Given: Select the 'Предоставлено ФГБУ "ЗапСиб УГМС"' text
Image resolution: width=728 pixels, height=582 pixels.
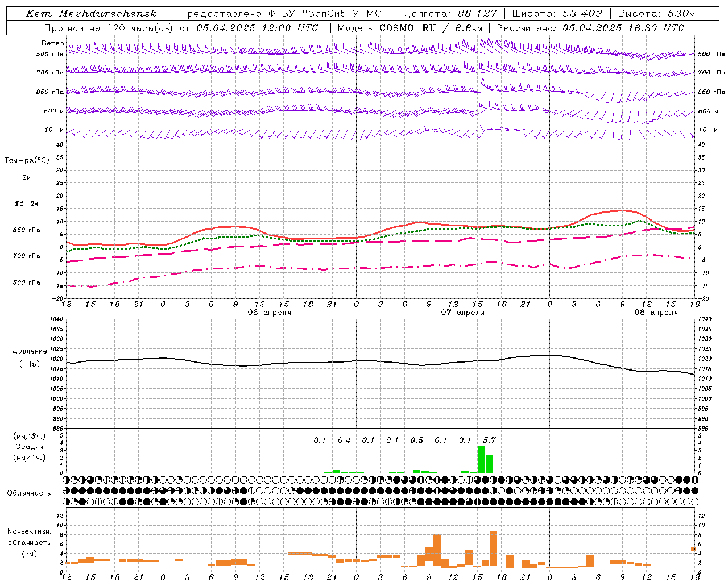Looking at the screenshot, I should (x=283, y=14).
